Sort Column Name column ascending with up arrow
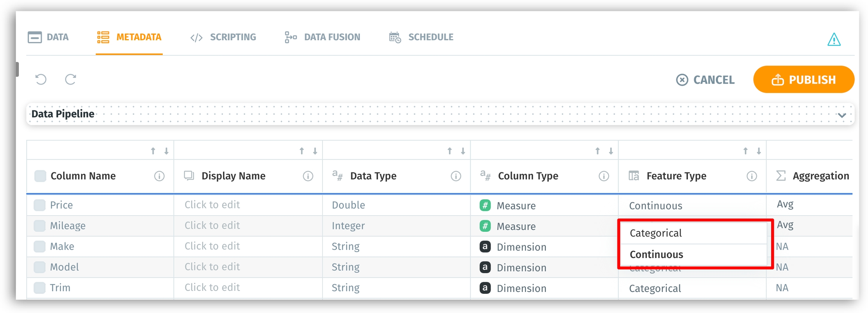 153,151
